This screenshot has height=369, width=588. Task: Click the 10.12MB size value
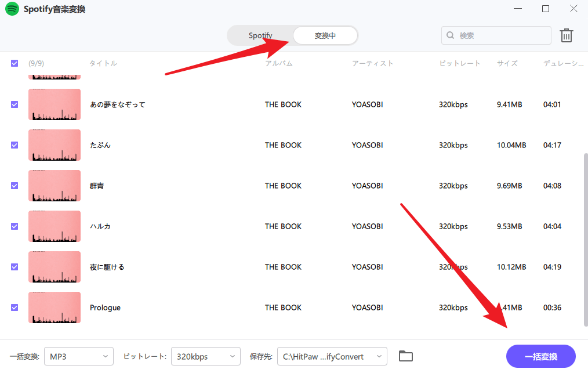tap(511, 267)
